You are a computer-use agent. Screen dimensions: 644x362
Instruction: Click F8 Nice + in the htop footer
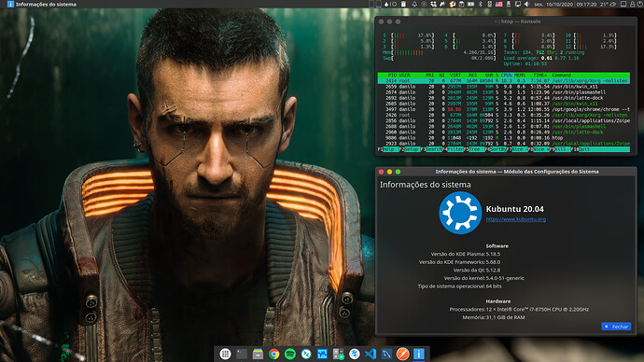pos(539,149)
